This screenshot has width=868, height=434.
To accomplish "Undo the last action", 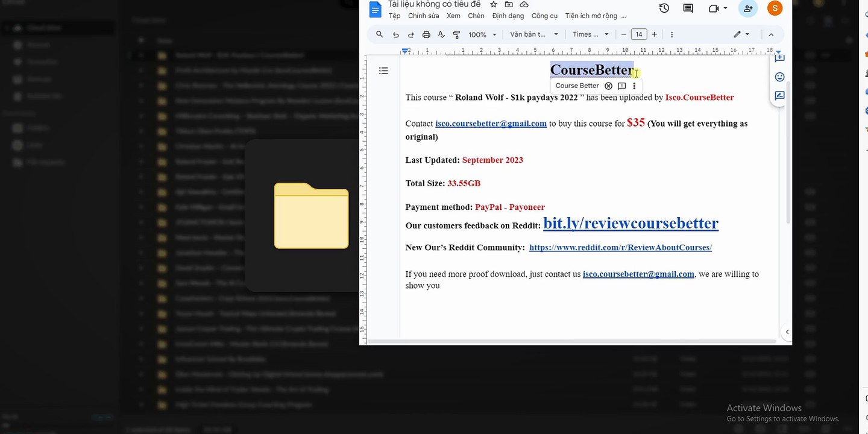I will coord(395,34).
